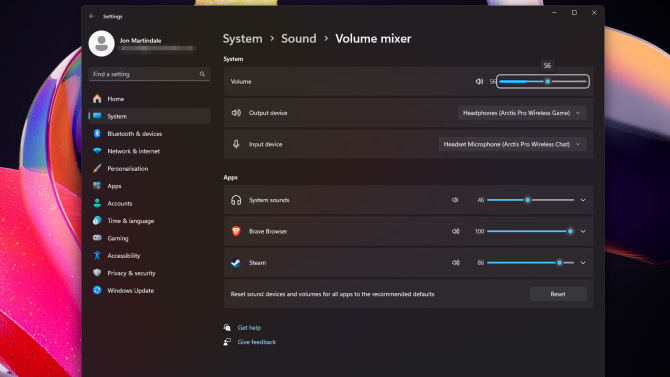Screen dimensions: 670x377
Task: Click the Time & language globe icon
Action: [x=97, y=221]
